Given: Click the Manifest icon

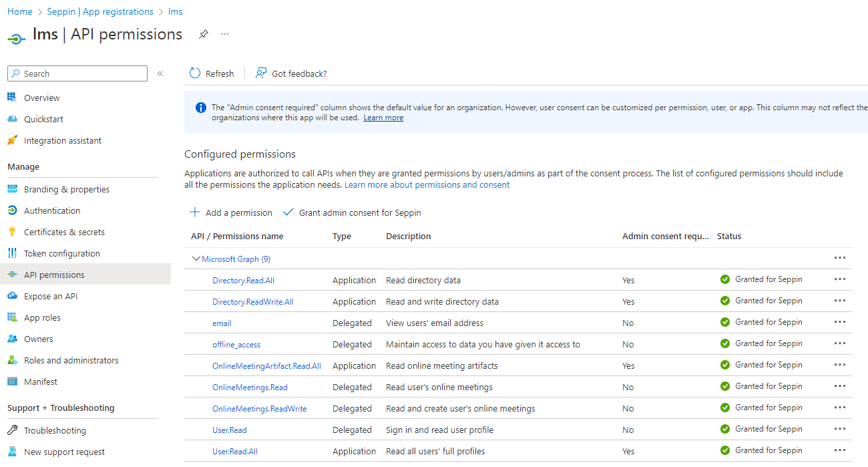Looking at the screenshot, I should [12, 381].
